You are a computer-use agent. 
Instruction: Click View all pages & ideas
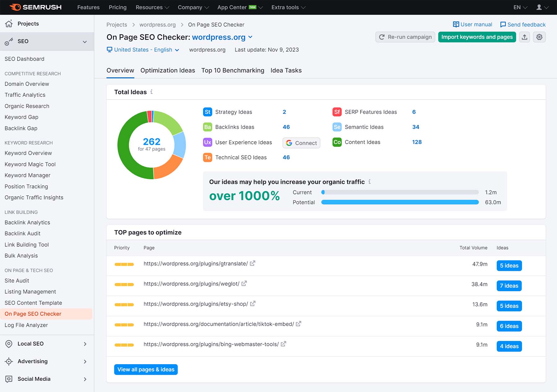(146, 369)
